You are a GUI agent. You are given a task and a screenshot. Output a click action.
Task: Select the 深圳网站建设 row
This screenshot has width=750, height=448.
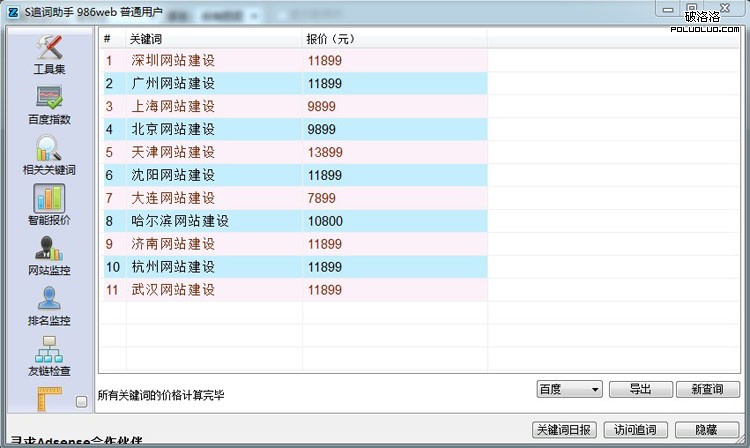tap(173, 60)
